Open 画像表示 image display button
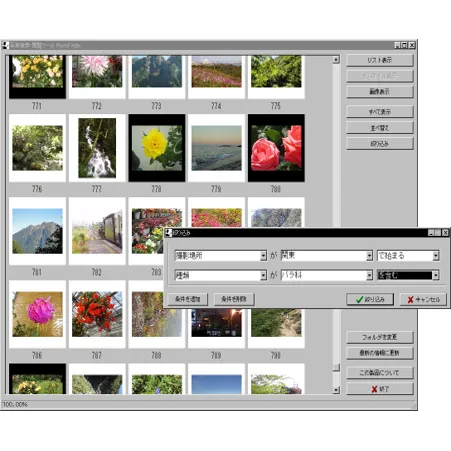Image resolution: width=451 pixels, height=451 pixels. 380,91
